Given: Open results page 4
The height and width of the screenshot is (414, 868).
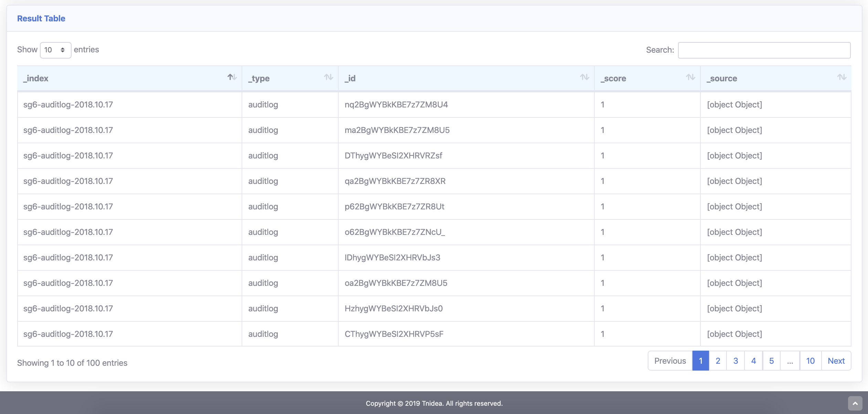Looking at the screenshot, I should (753, 361).
